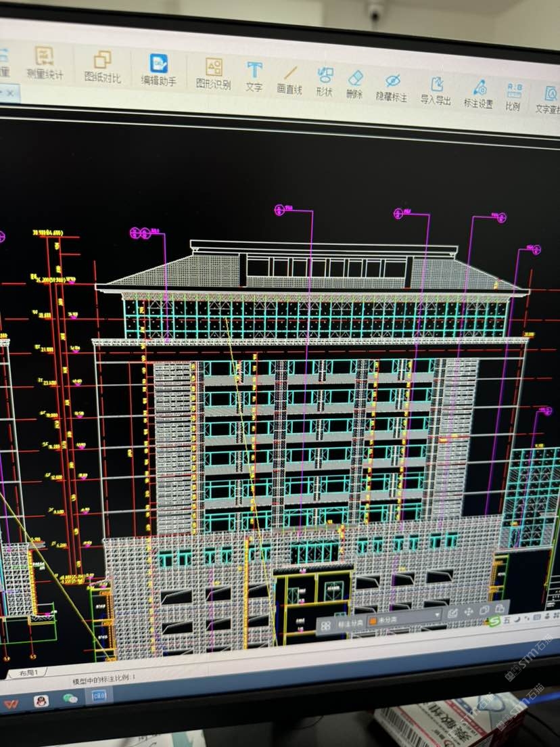Click the 比例 scale tool
This screenshot has width=560, height=747.
point(513,95)
